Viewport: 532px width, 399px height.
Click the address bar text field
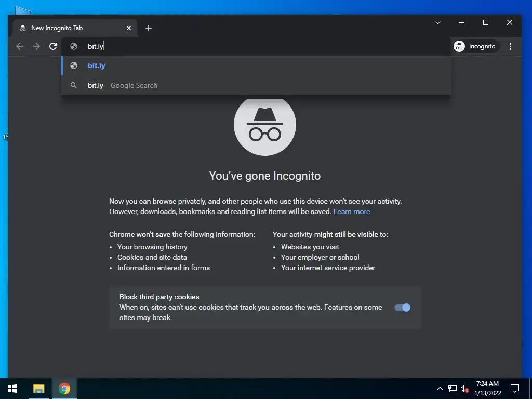[x=256, y=46]
